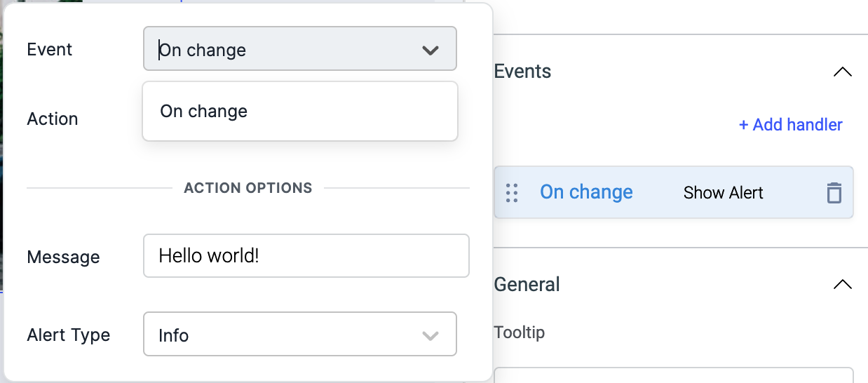Click the Alert Type label
The width and height of the screenshot is (868, 383).
pos(68,335)
